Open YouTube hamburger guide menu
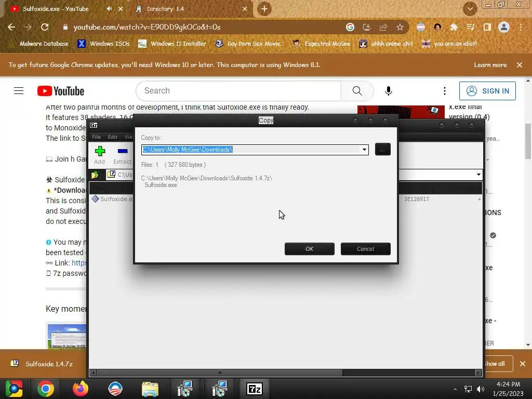Viewport: 532px width, 399px height. click(19, 91)
